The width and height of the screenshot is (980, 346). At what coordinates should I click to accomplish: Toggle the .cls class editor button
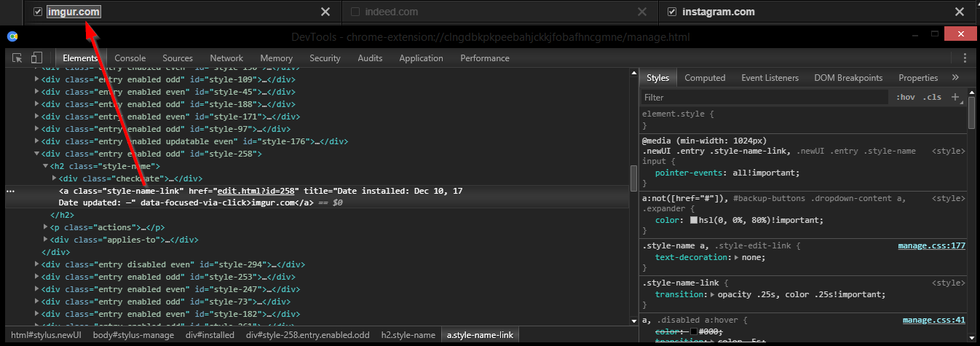click(x=932, y=97)
